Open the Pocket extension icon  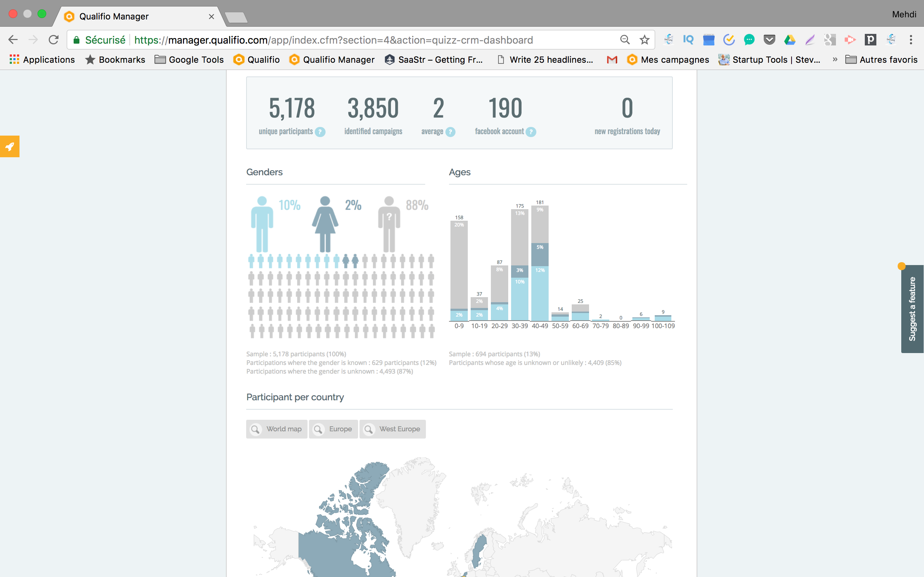(769, 40)
